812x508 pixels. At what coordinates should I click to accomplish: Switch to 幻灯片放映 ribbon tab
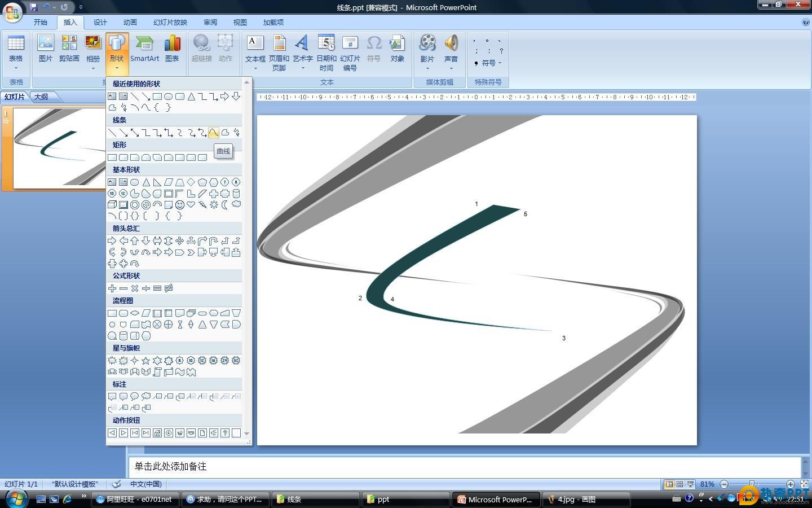click(x=170, y=22)
